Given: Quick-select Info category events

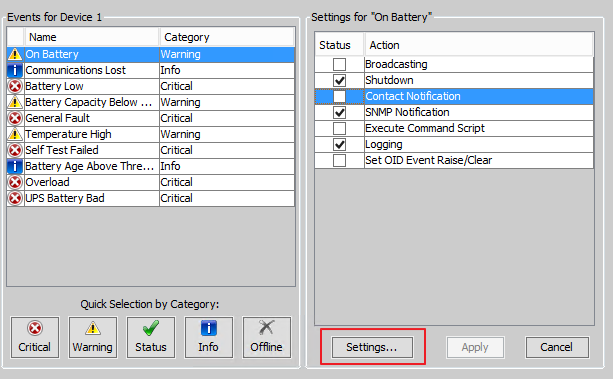Looking at the screenshot, I should coord(209,338).
